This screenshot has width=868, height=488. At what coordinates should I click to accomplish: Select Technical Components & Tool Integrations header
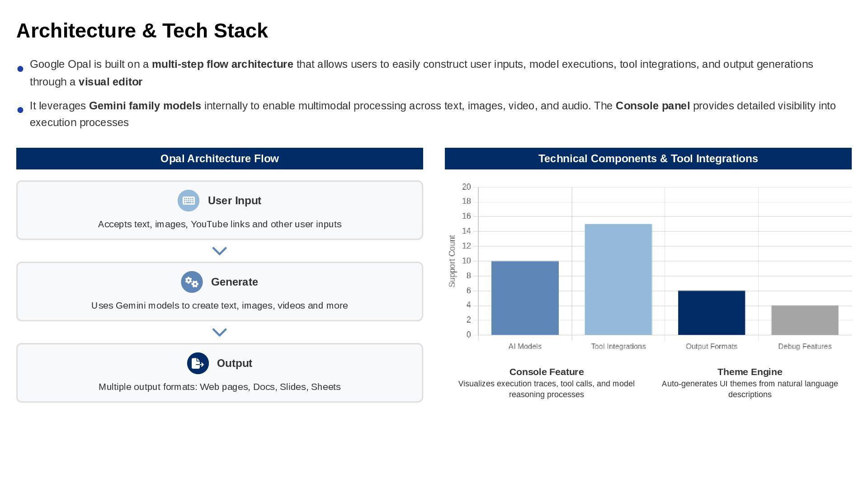pos(648,159)
